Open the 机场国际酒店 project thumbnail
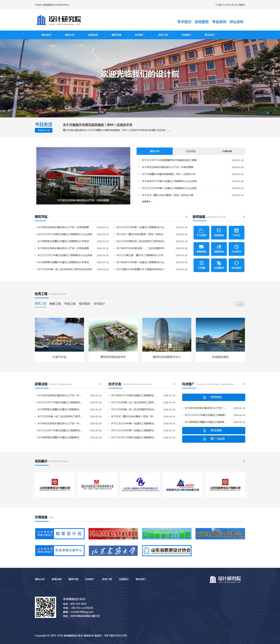The image size is (280, 644). 220,335
